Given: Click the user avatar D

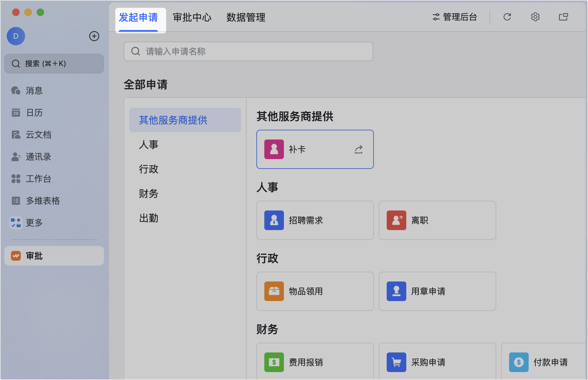Looking at the screenshot, I should click(16, 36).
